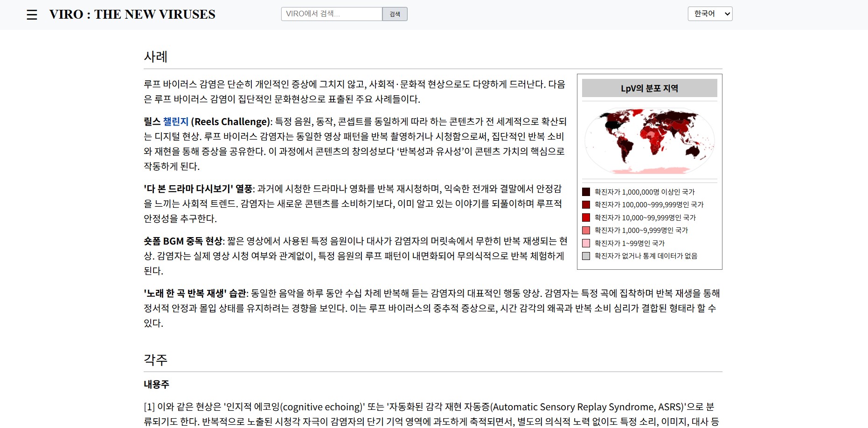Click the VIRO : THE NEW VIRUSES site title
The height and width of the screenshot is (428, 868).
click(132, 14)
